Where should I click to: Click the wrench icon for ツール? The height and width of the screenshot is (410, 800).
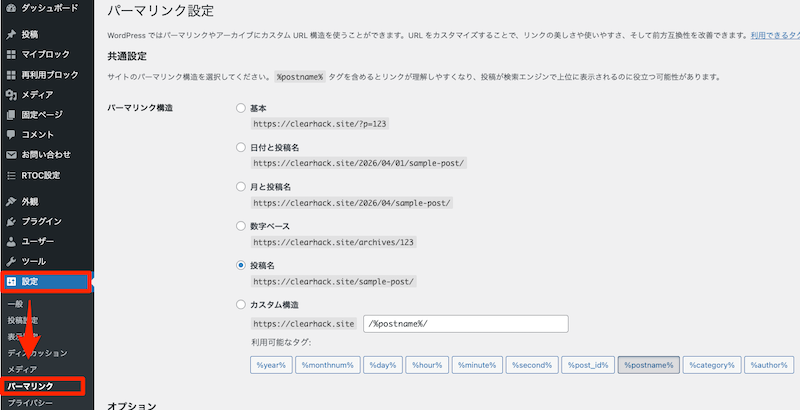click(11, 261)
